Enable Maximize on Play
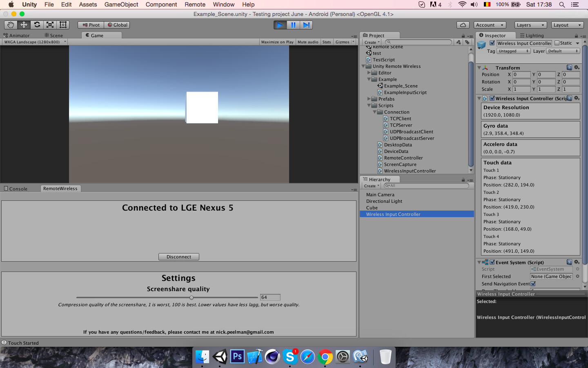This screenshot has height=368, width=588. tap(277, 42)
